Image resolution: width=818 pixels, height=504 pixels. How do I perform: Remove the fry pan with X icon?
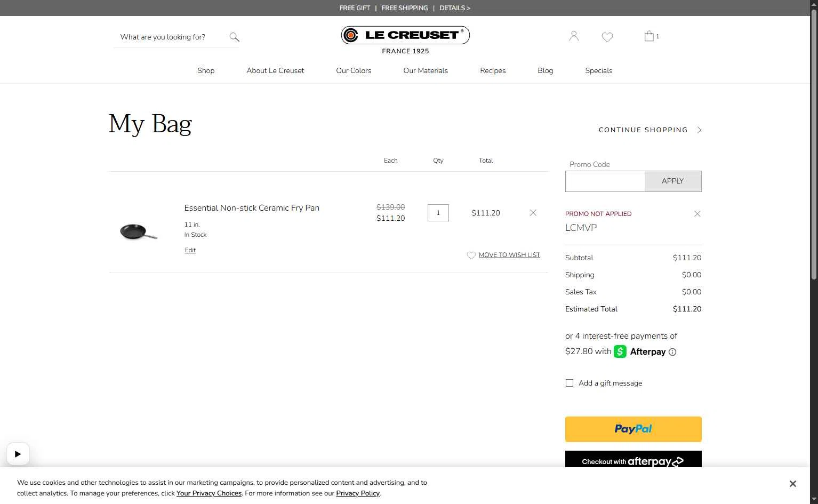click(533, 213)
